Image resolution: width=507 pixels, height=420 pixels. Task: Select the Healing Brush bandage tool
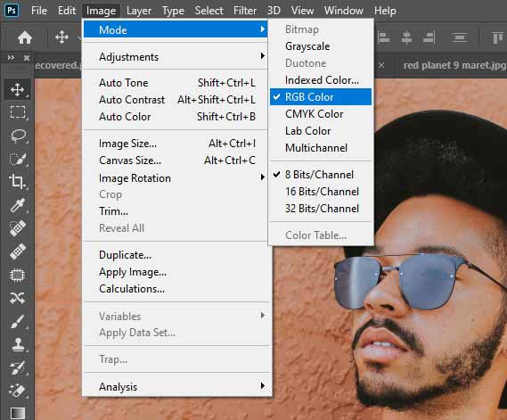tap(18, 251)
